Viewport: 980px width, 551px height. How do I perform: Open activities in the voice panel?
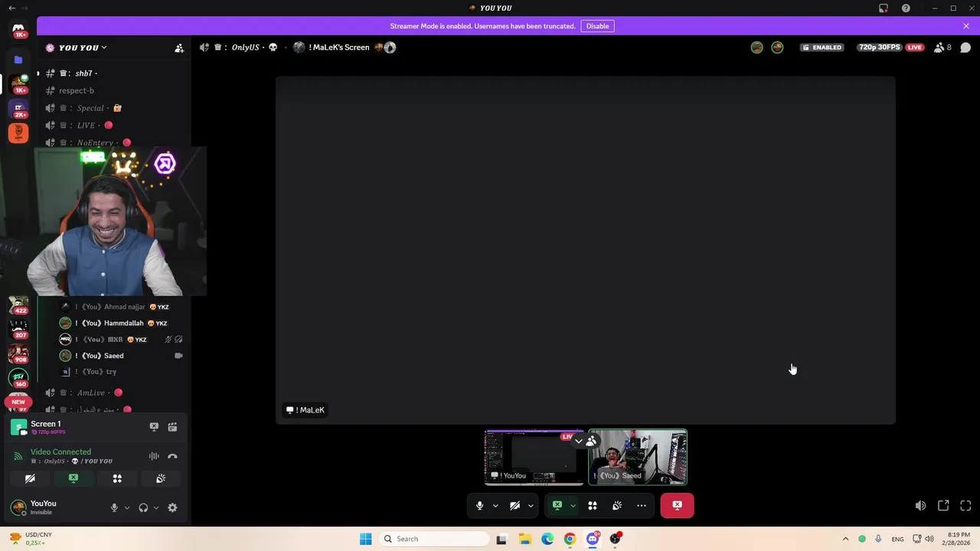click(117, 478)
